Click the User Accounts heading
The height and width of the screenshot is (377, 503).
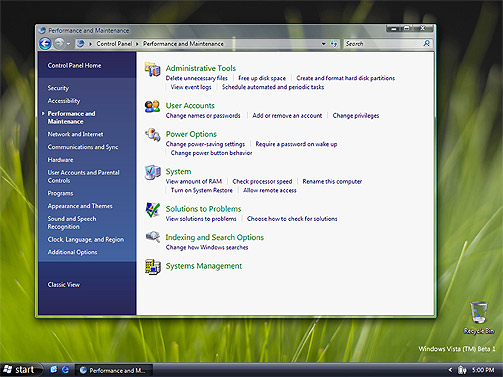[190, 106]
